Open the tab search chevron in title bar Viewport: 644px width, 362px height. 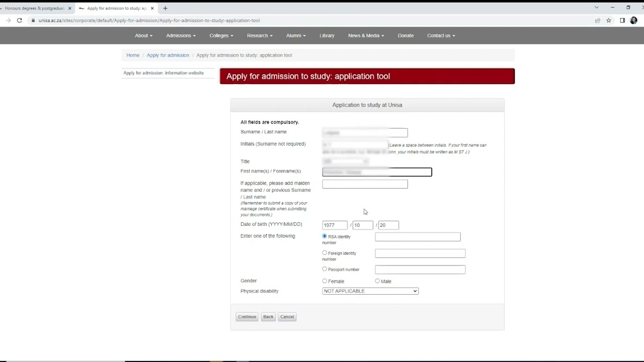[x=597, y=8]
